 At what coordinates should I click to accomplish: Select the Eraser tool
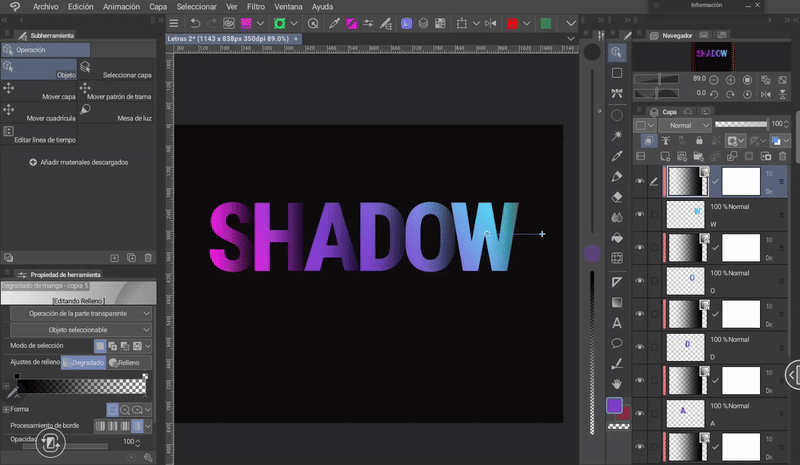click(x=617, y=196)
